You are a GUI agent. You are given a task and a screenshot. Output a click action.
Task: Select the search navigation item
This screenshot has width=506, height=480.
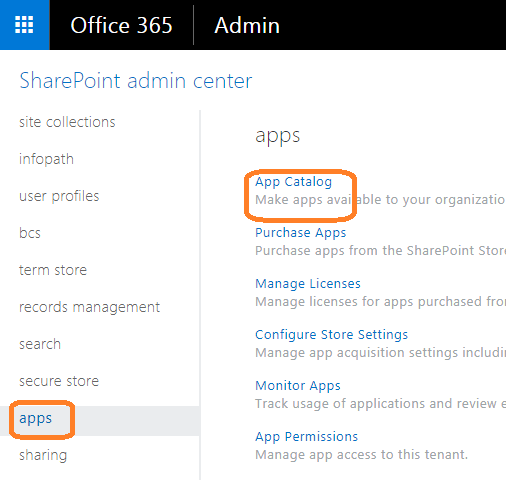click(x=40, y=344)
